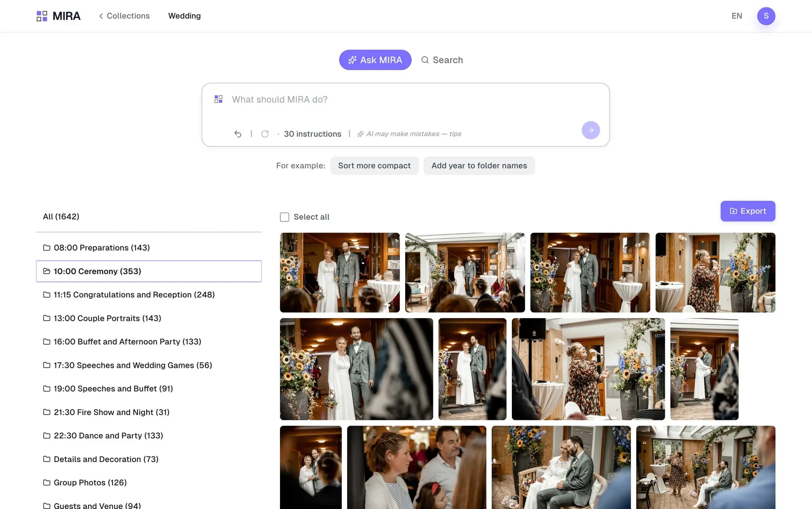Viewport: 812px width, 509px height.
Task: Select All (1642) photos entry
Action: (61, 216)
